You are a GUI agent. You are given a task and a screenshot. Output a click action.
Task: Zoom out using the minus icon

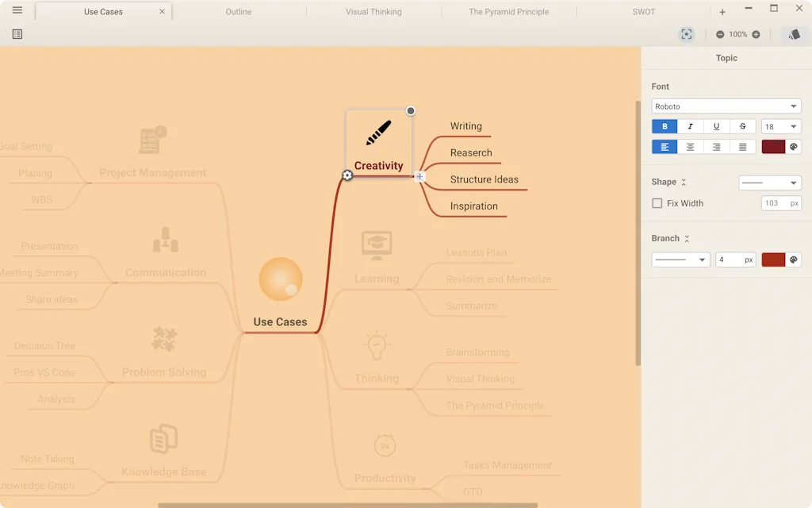719,34
